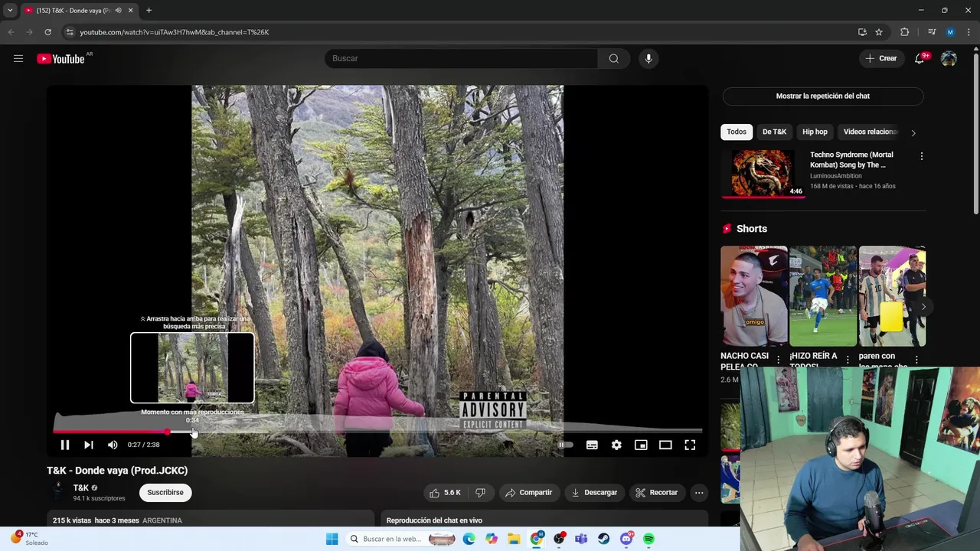Viewport: 980px width, 551px height.
Task: Pause the video playback
Action: tap(65, 445)
